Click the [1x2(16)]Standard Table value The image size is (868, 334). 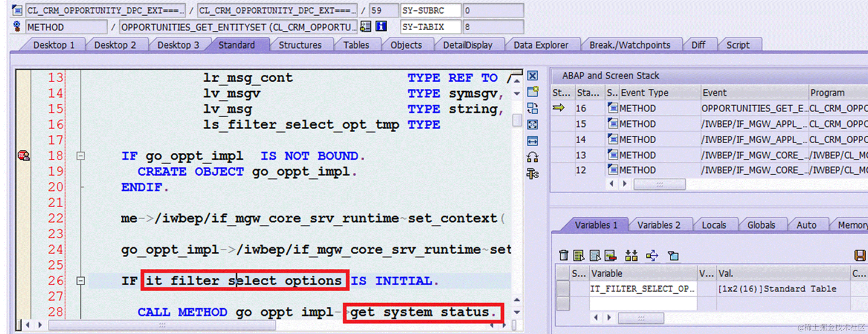[777, 289]
